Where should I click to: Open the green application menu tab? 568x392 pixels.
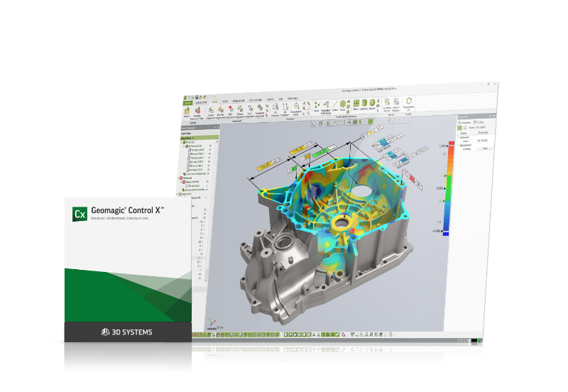click(187, 103)
